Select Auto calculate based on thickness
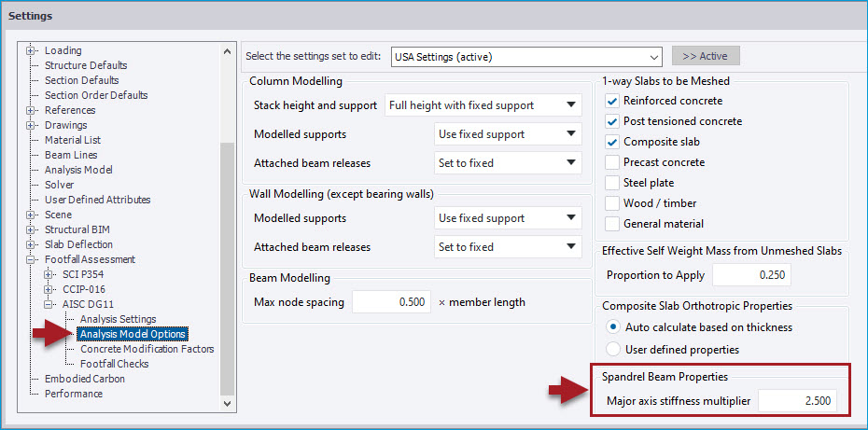868x430 pixels. pyautogui.click(x=612, y=327)
